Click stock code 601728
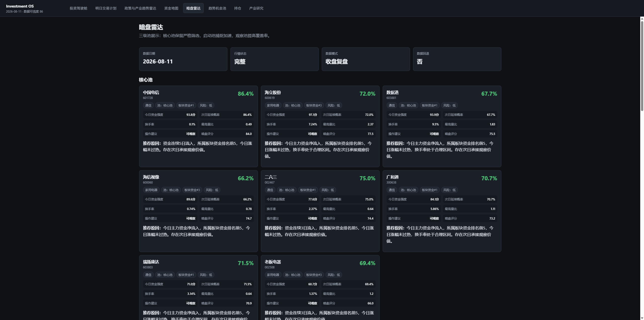The height and width of the screenshot is (320, 644). click(x=148, y=98)
